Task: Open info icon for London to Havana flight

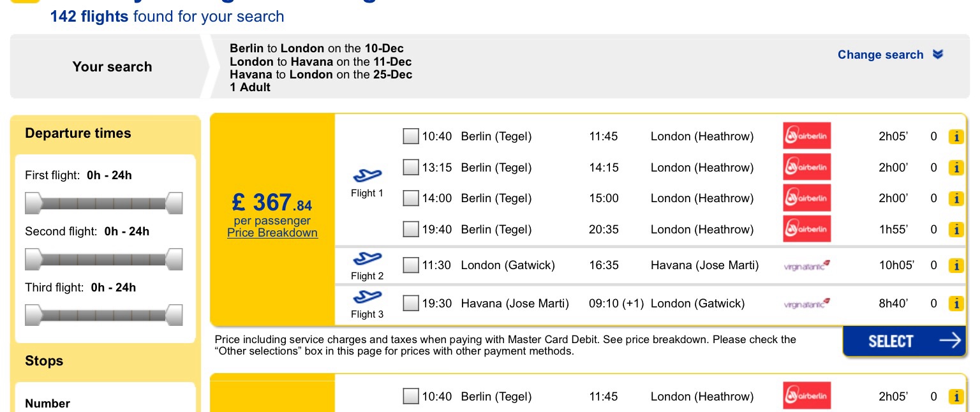Action: (955, 265)
